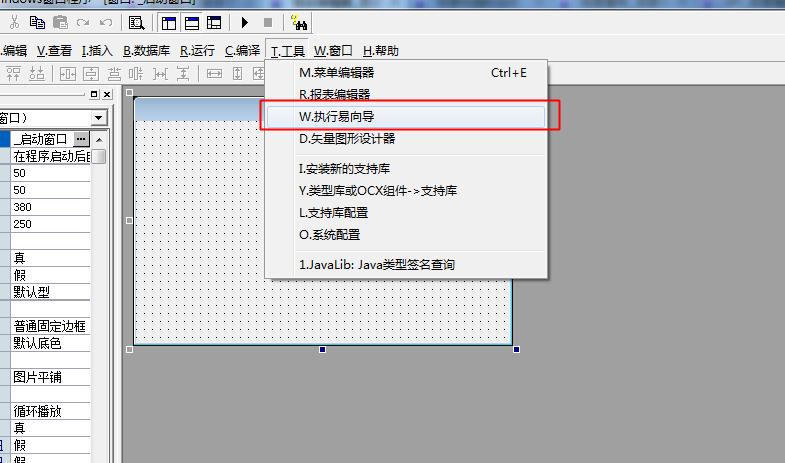Expand the component selector dropdown arrow

(x=99, y=118)
